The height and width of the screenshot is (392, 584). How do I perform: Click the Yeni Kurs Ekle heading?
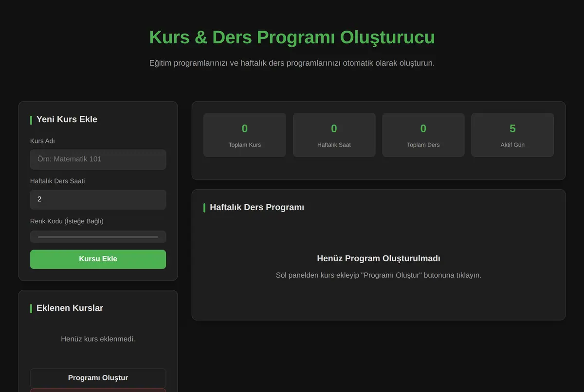click(67, 119)
